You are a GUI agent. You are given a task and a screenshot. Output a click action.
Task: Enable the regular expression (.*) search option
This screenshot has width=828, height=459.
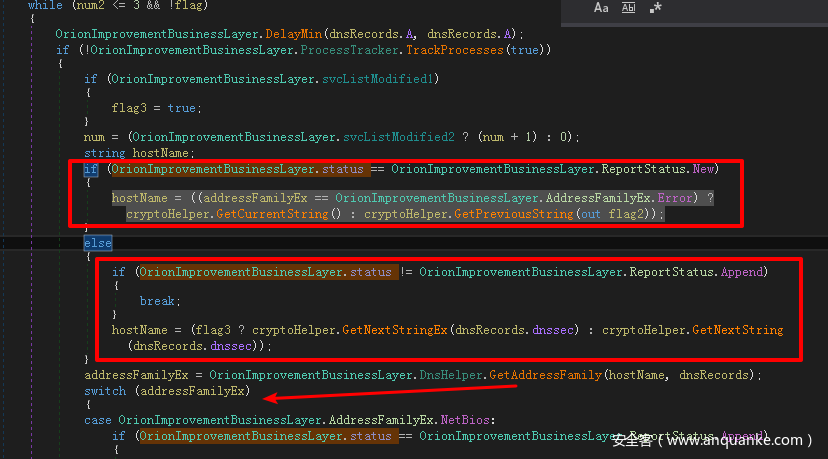[x=655, y=8]
